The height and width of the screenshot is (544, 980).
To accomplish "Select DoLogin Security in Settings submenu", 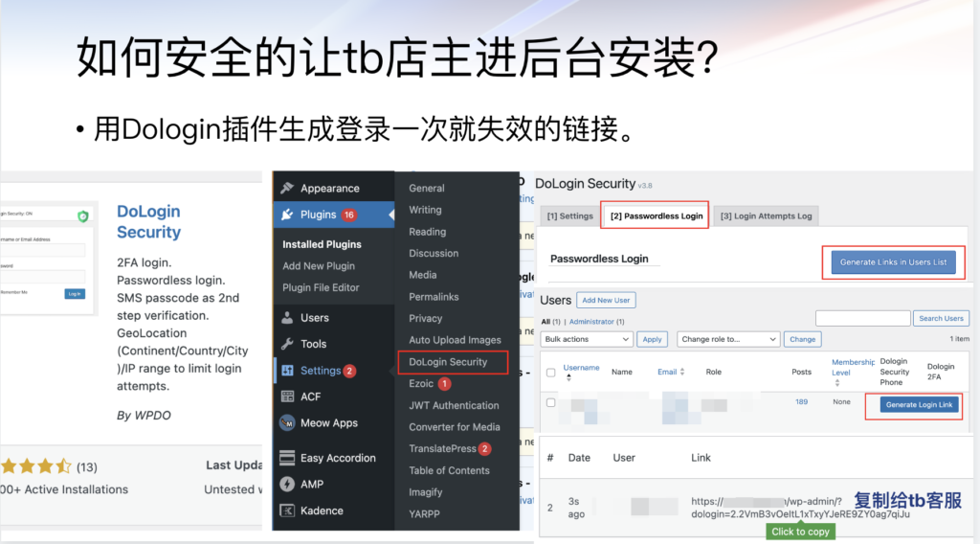I will click(448, 362).
